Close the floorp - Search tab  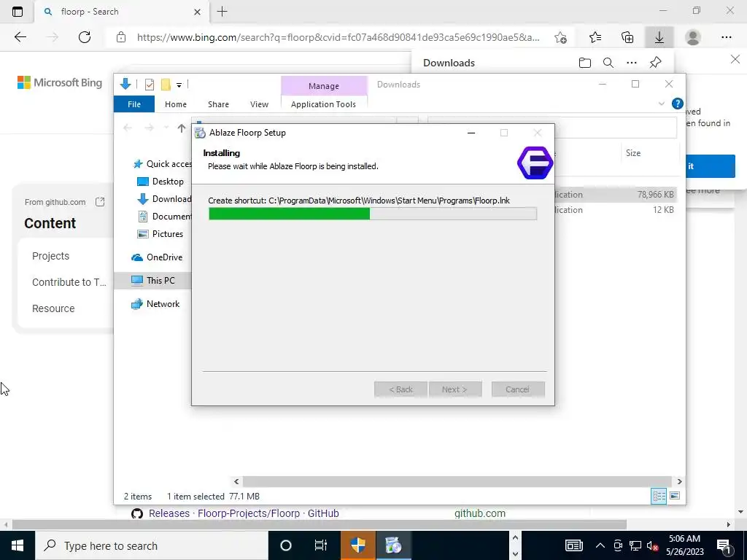[197, 12]
